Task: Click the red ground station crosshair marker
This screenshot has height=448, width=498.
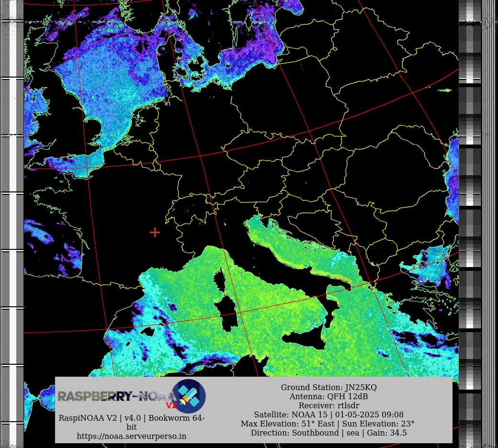Action: pyautogui.click(x=155, y=233)
